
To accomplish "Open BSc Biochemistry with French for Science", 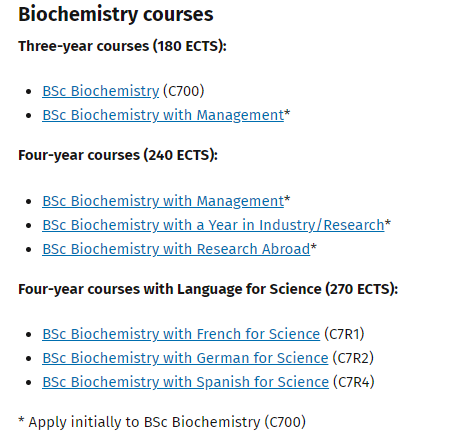I will pos(181,334).
